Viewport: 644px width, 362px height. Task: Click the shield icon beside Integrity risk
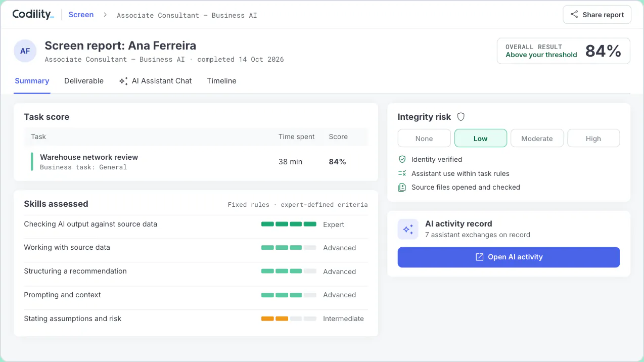pyautogui.click(x=461, y=117)
